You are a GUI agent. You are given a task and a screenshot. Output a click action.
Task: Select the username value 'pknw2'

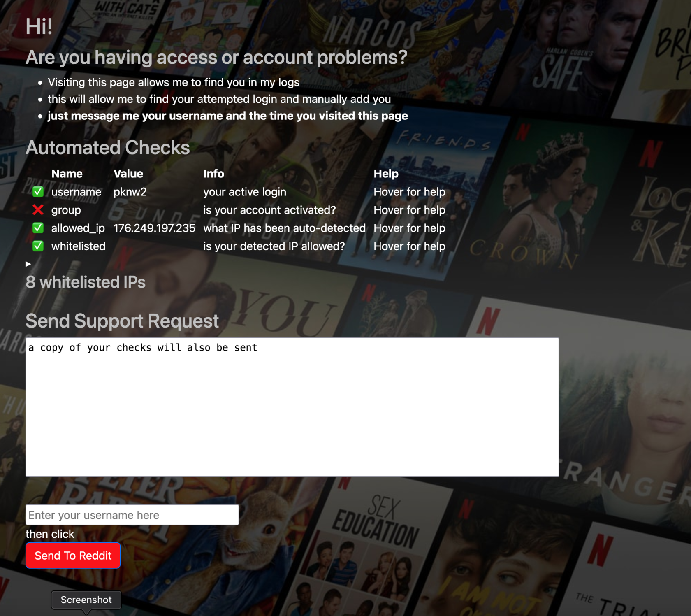(130, 192)
